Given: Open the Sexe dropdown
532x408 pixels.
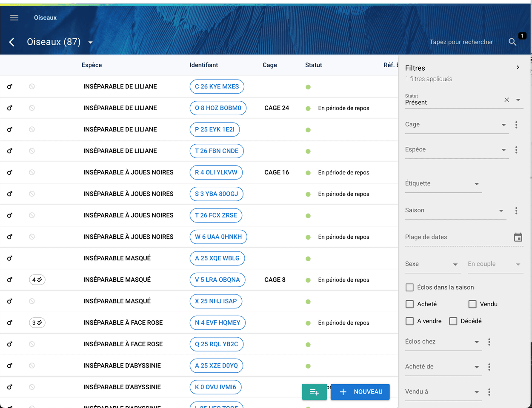Looking at the screenshot, I should pos(455,264).
